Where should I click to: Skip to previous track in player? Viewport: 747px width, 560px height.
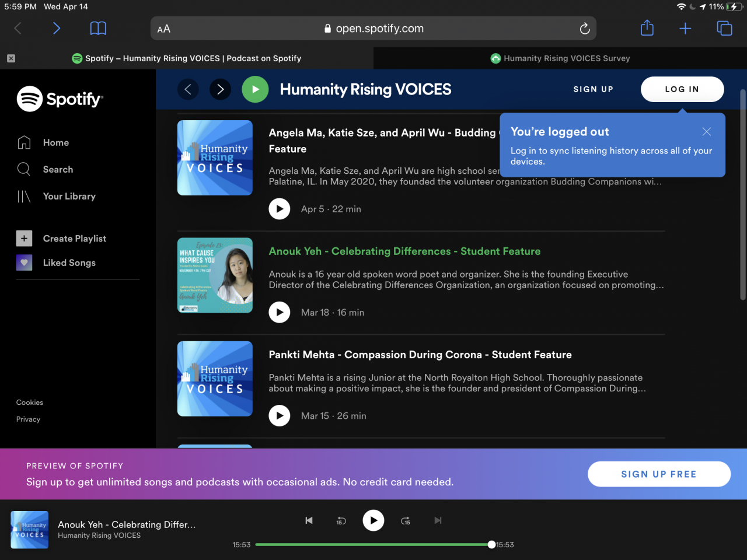309,520
